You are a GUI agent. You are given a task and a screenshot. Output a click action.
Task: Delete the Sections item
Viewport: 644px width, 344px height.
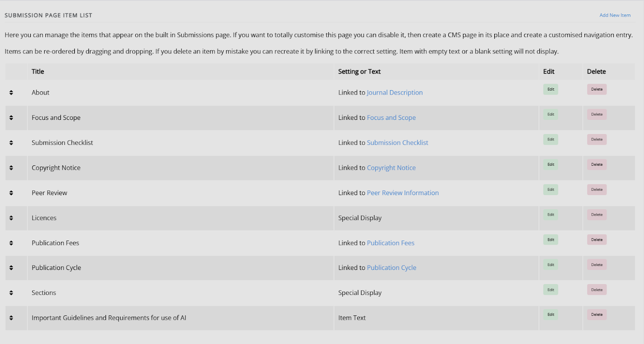(597, 290)
